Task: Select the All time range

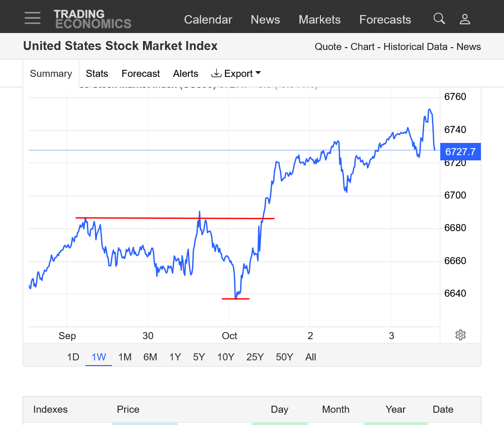Action: pyautogui.click(x=311, y=357)
